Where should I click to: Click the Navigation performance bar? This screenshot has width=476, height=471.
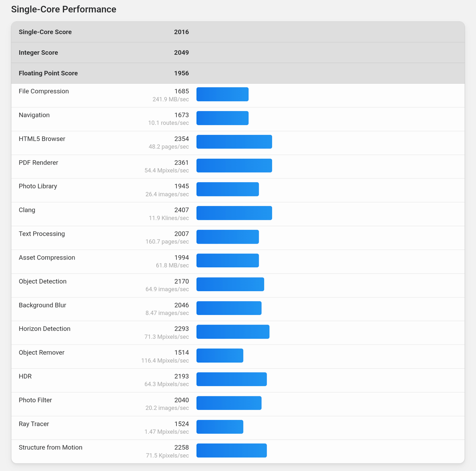click(222, 118)
